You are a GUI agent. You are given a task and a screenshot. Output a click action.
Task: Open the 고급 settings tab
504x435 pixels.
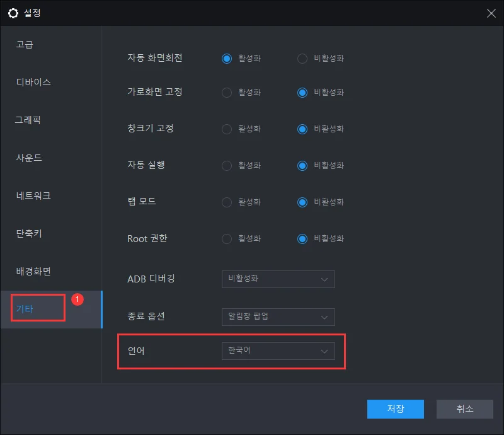pos(25,44)
